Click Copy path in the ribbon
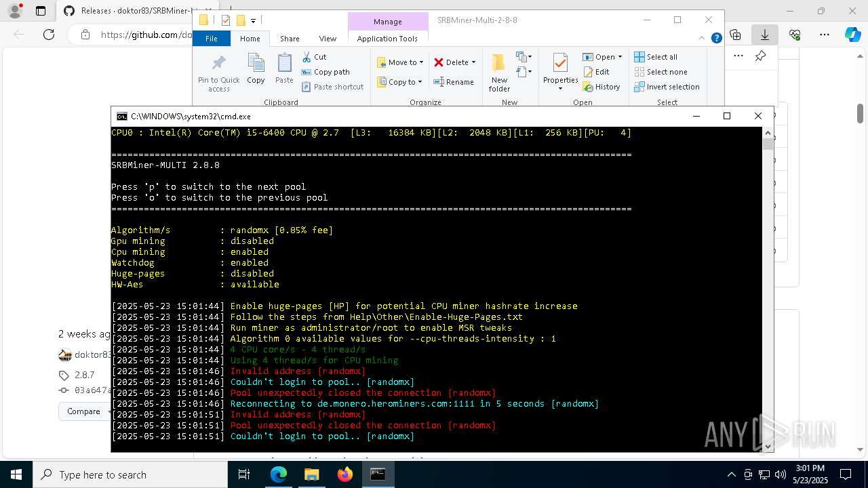The width and height of the screenshot is (868, 488). [325, 72]
